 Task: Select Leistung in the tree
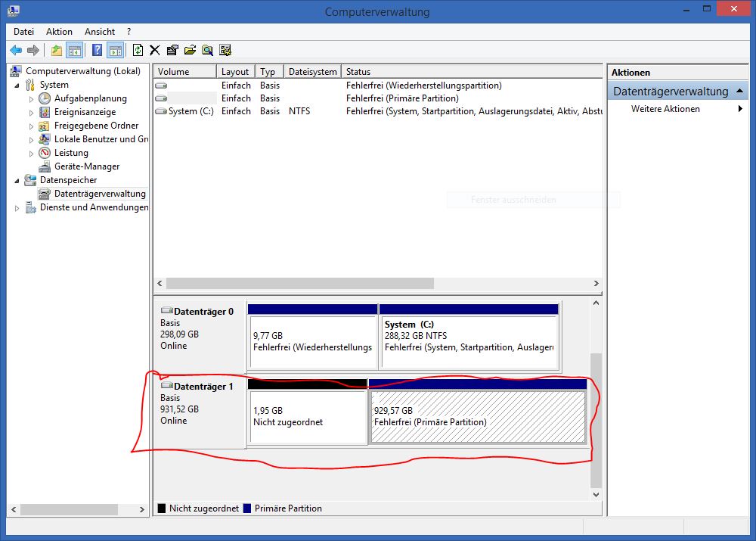tap(71, 153)
